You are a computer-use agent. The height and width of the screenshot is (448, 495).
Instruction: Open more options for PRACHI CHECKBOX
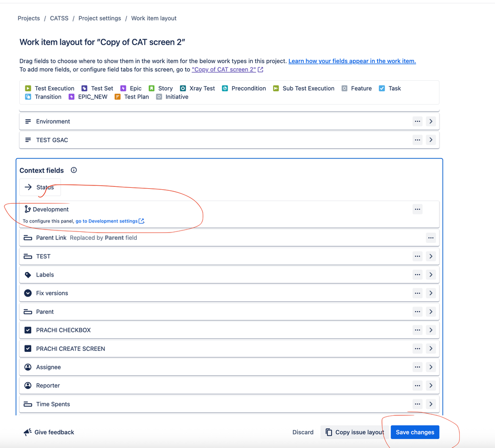click(x=417, y=330)
